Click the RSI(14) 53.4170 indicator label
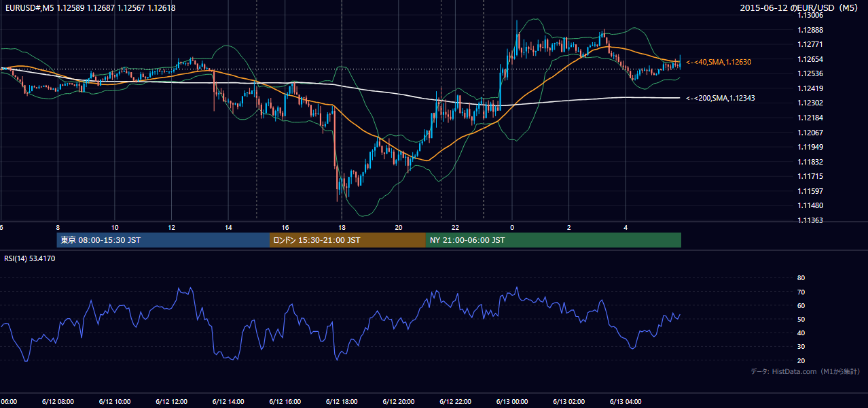The image size is (868, 408). [x=30, y=258]
